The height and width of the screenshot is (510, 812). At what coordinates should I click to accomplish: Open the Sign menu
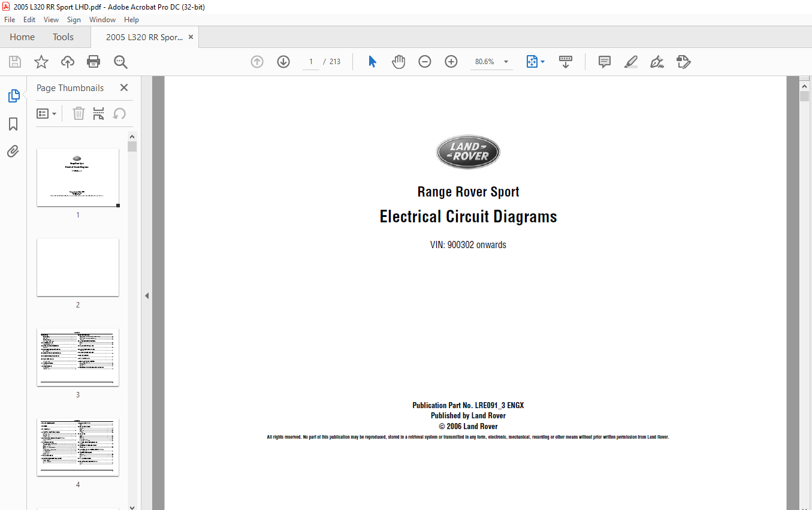(74, 20)
